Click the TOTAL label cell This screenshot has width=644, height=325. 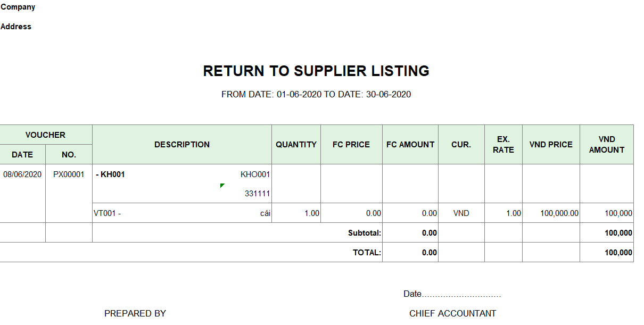tap(367, 253)
